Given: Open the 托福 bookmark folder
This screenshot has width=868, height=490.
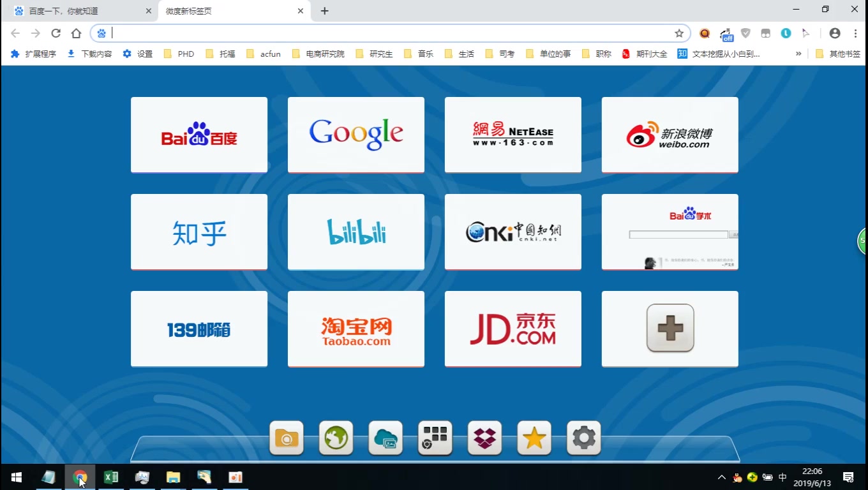Looking at the screenshot, I should pos(221,54).
